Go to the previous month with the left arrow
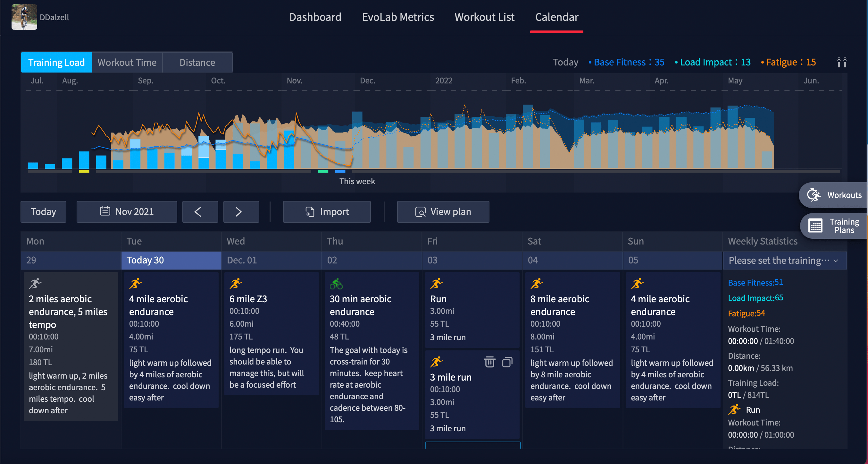Image resolution: width=868 pixels, height=464 pixels. click(200, 211)
